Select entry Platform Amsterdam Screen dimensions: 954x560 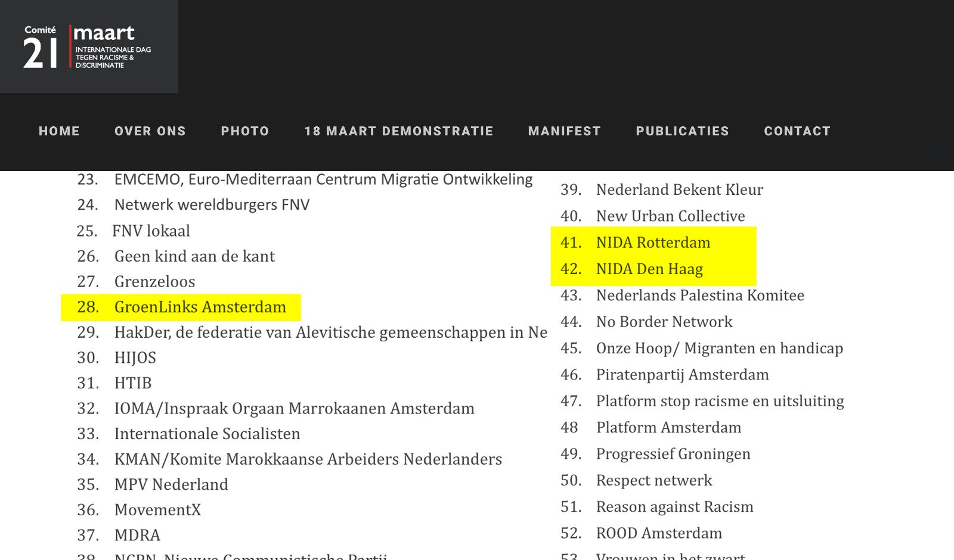point(651,428)
